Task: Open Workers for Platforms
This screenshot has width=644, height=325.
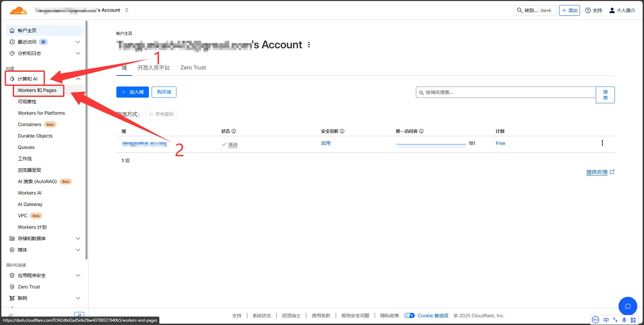Action: pos(41,113)
